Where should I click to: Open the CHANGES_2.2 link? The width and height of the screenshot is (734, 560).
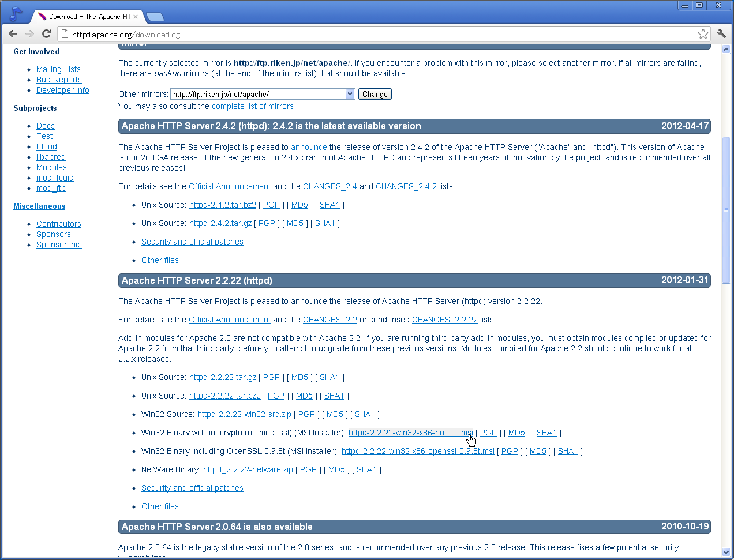(x=330, y=320)
